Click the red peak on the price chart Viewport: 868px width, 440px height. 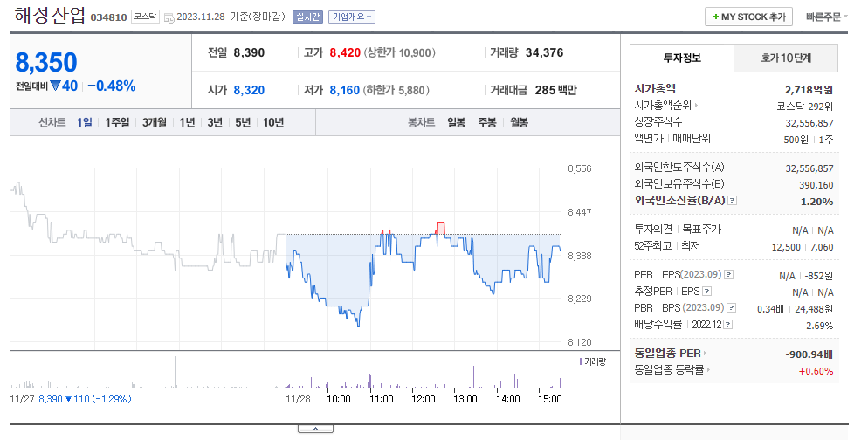441,226
